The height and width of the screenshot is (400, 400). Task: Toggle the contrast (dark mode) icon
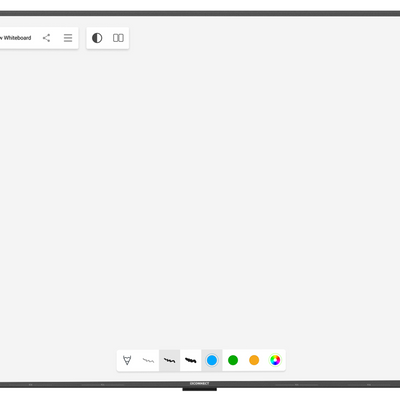click(x=97, y=38)
